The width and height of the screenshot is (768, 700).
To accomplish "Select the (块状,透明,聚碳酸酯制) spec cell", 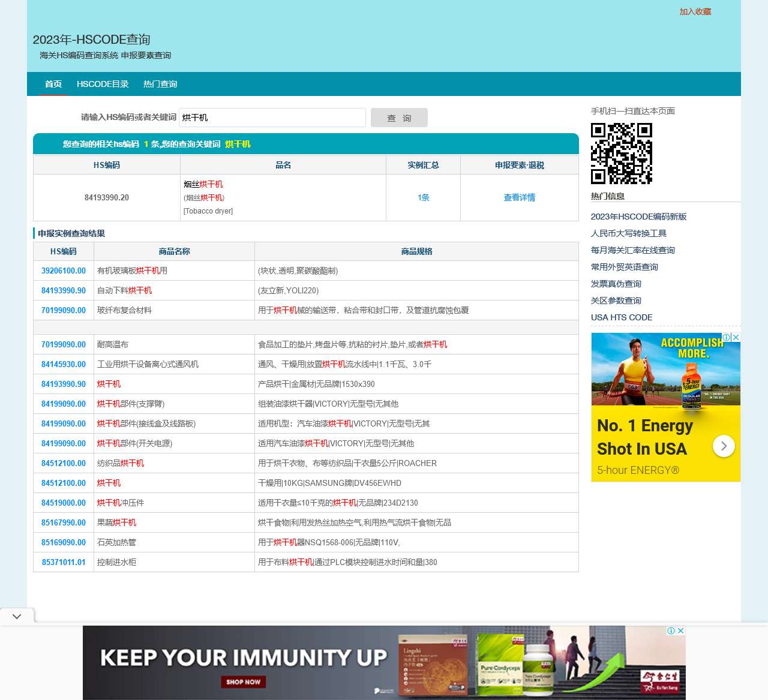I will pos(416,271).
